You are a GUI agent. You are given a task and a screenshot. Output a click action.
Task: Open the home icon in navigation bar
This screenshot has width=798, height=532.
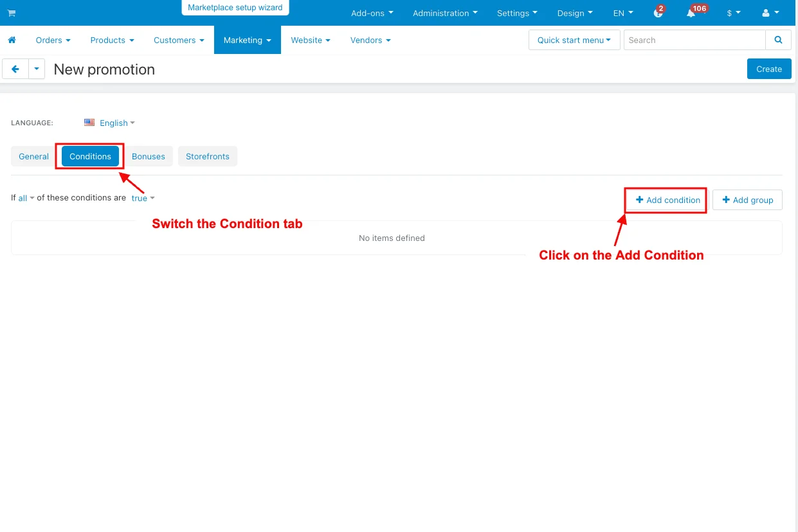12,40
